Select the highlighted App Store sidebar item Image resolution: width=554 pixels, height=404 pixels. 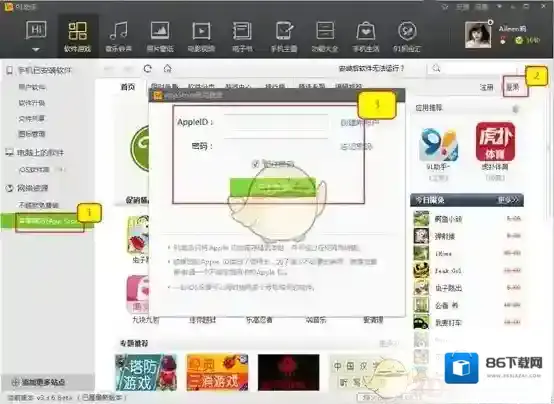coord(47,221)
